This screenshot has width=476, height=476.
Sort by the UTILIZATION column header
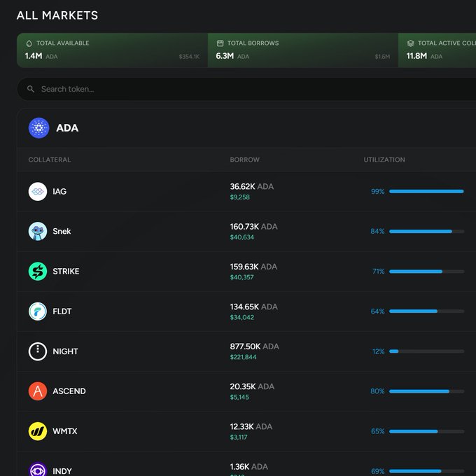tap(384, 160)
